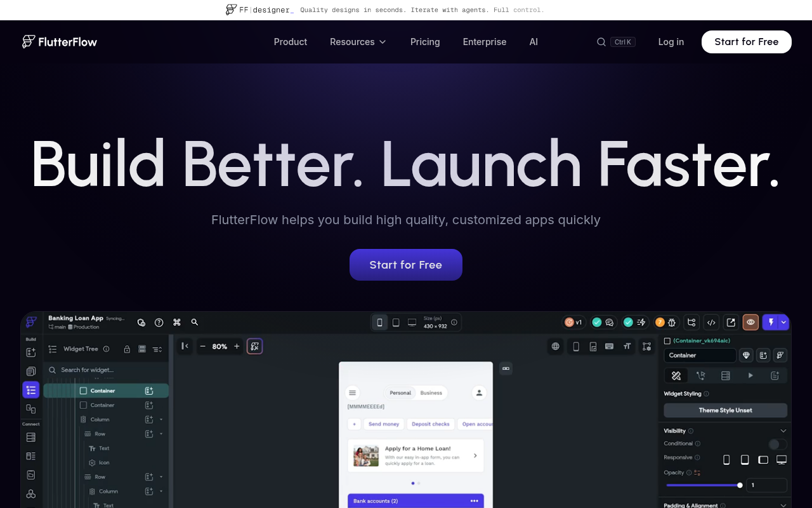
Task: Click the globe language icon on canvas toolbar
Action: [x=556, y=346]
